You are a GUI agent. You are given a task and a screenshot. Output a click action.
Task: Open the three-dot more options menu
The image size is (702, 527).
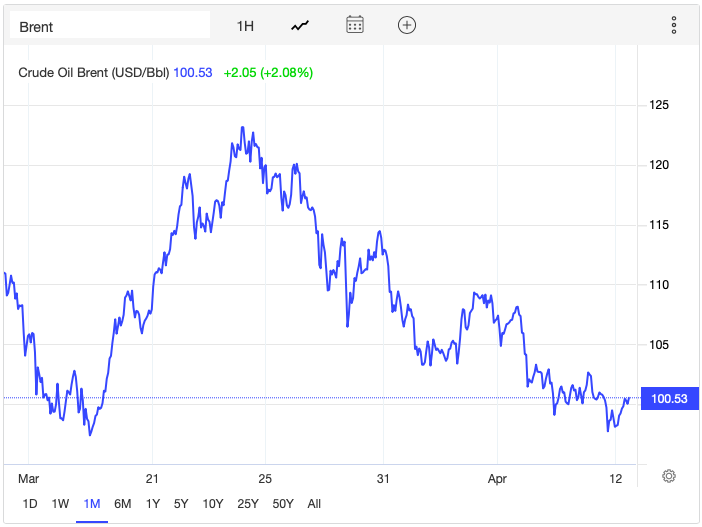coord(674,25)
